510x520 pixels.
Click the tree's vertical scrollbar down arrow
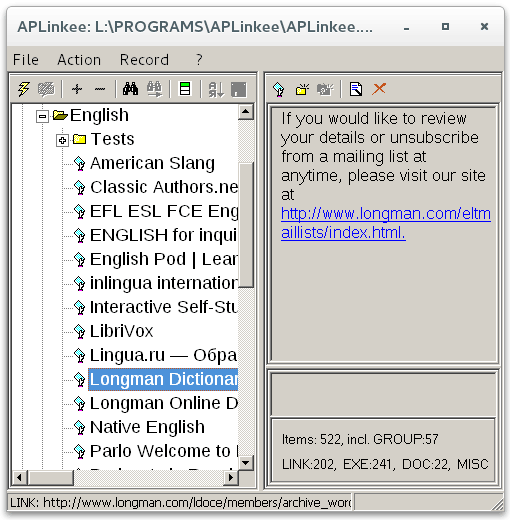[246, 462]
